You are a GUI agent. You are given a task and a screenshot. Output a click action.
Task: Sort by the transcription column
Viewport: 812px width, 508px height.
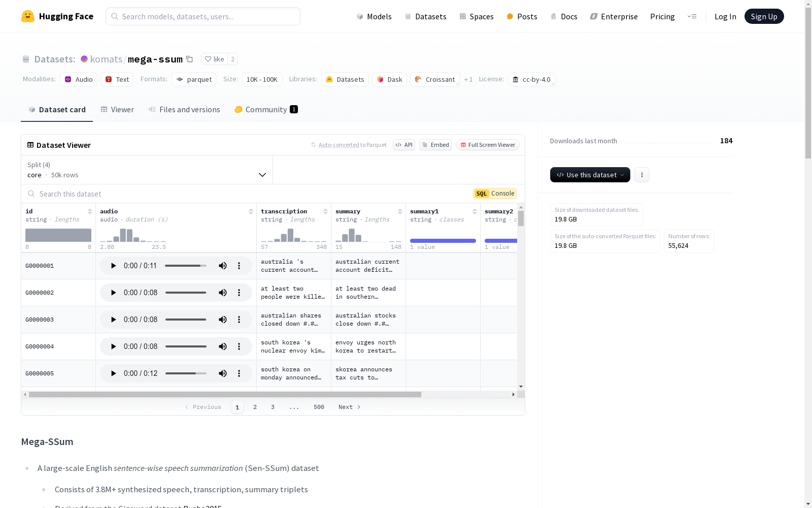pyautogui.click(x=325, y=211)
